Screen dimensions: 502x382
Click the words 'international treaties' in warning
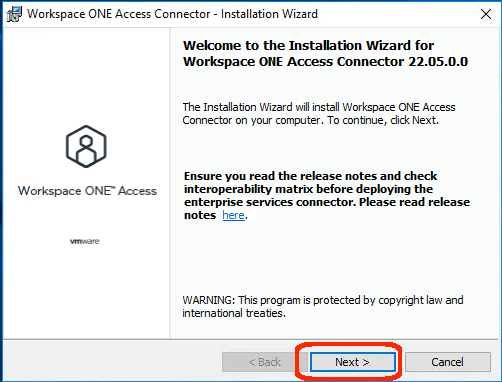click(x=233, y=313)
